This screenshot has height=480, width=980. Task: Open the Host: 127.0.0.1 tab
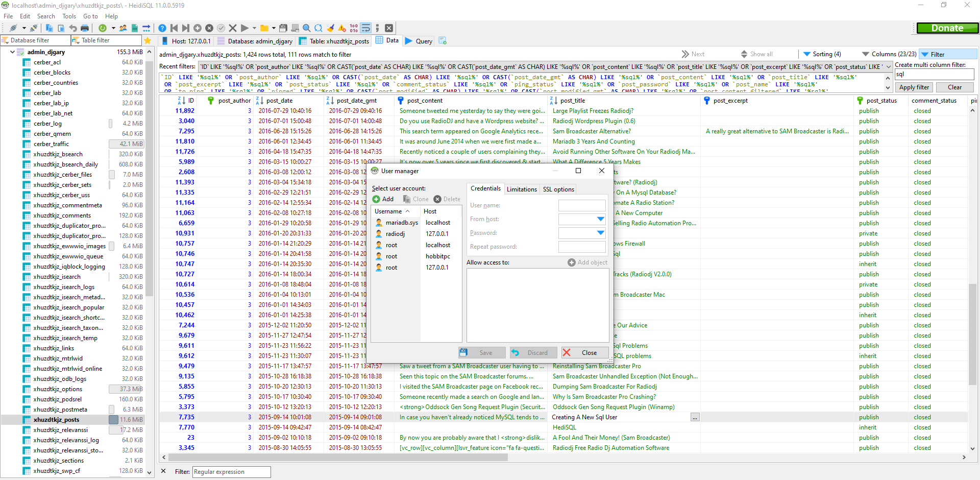(x=186, y=41)
